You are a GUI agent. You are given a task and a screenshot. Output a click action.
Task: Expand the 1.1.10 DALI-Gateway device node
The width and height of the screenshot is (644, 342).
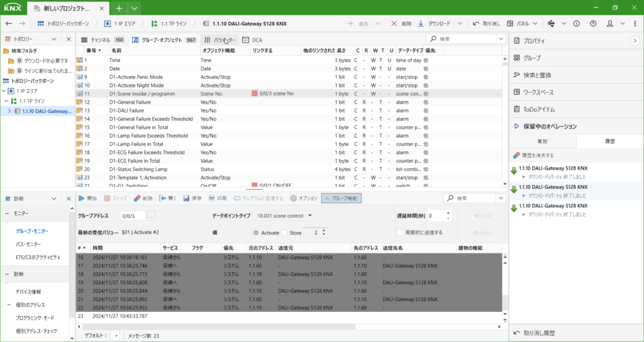pyautogui.click(x=10, y=111)
